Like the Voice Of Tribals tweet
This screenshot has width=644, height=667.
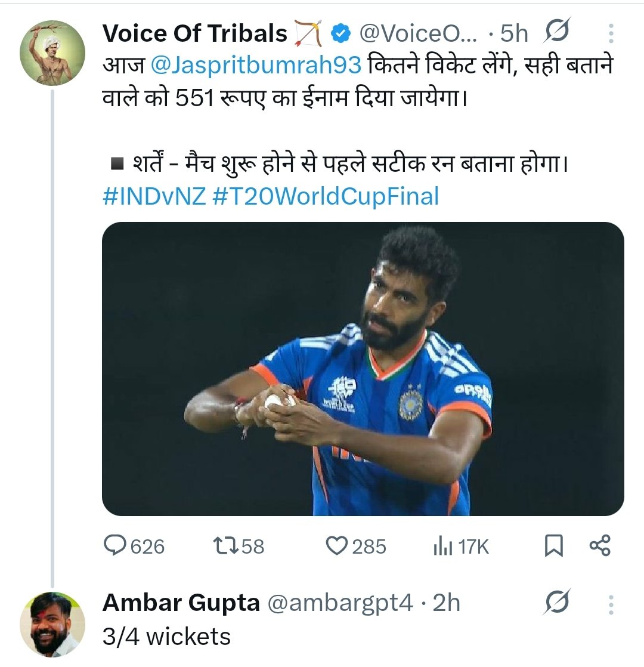tap(338, 546)
